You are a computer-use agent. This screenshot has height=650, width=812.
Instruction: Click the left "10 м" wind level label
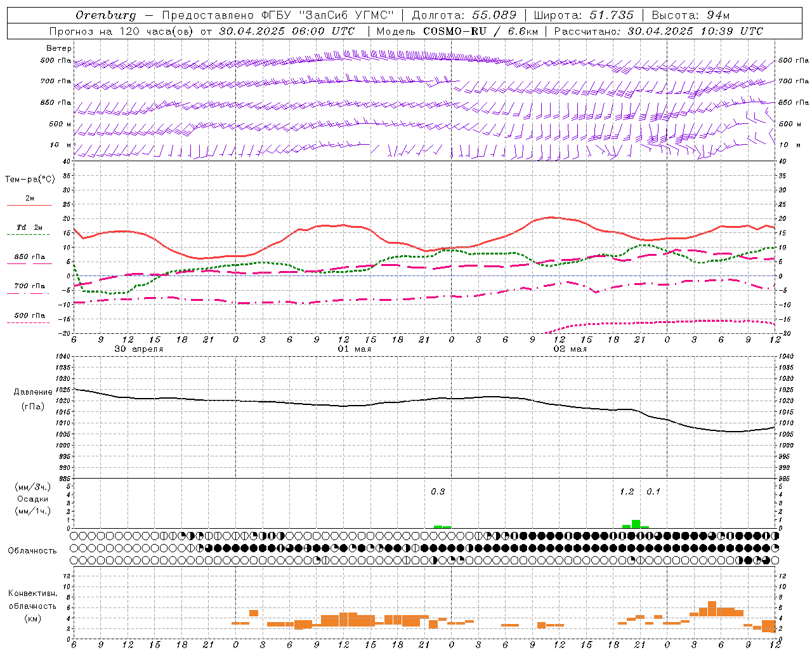61,145
